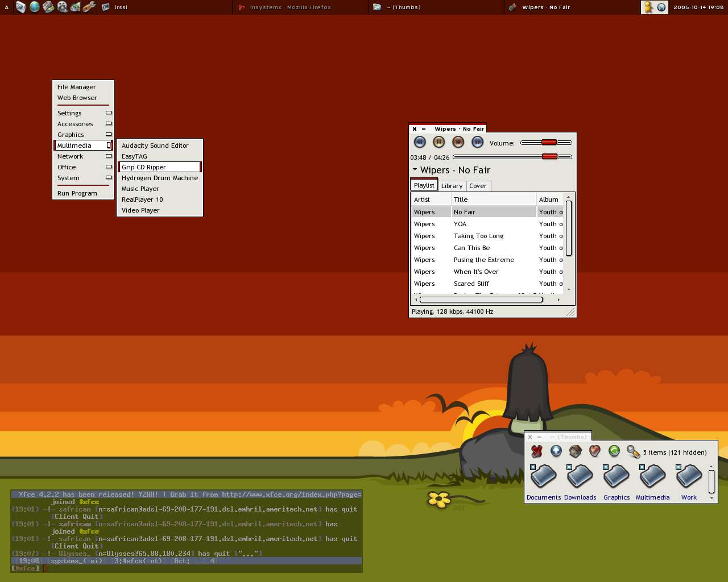This screenshot has height=582, width=728.
Task: Open the Documents folder
Action: (x=544, y=482)
